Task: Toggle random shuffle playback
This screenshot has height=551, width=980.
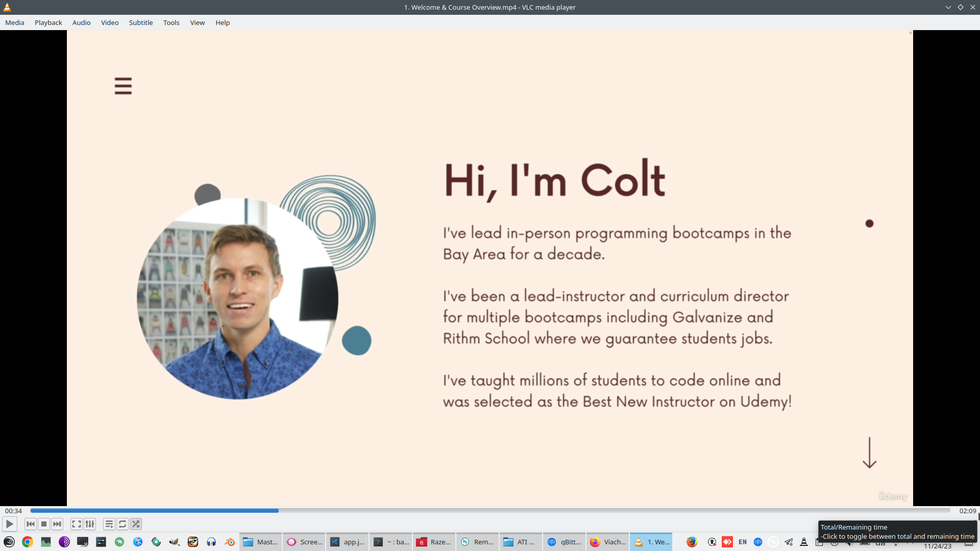Action: tap(136, 524)
